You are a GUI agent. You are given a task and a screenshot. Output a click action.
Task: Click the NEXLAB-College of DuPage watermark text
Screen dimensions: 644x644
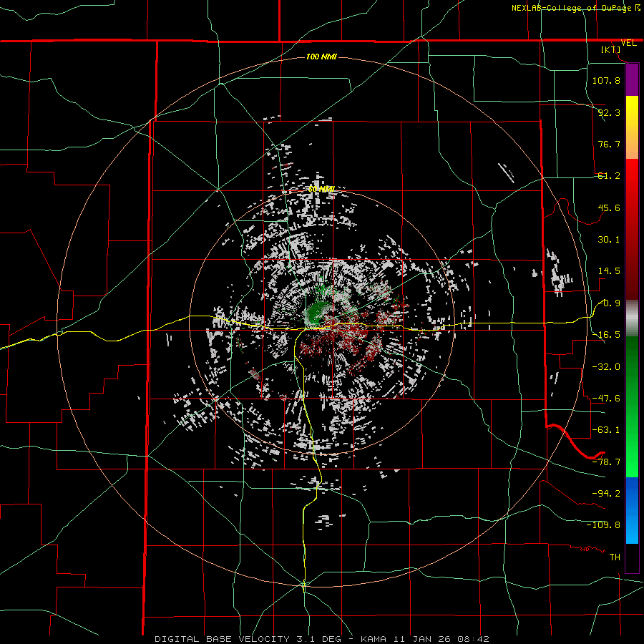tap(572, 8)
